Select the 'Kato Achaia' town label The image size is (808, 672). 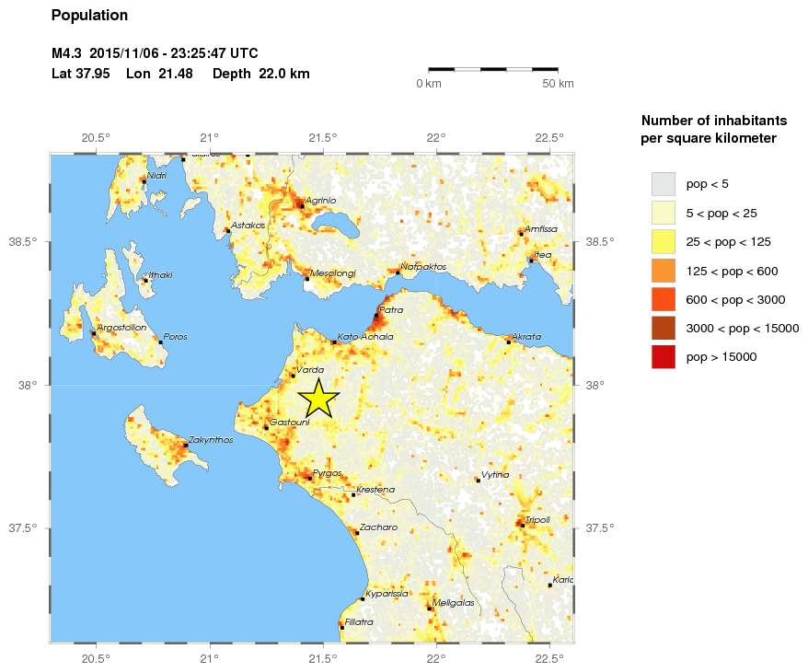point(365,337)
